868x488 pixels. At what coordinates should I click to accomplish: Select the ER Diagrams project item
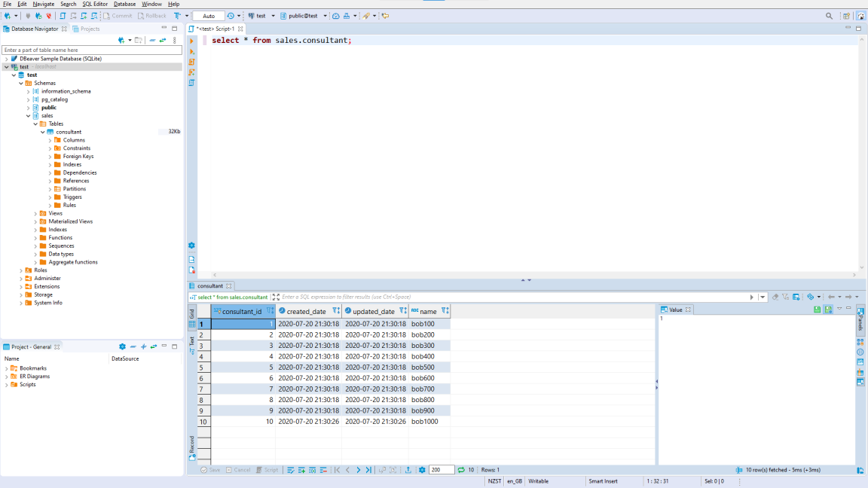(35, 377)
